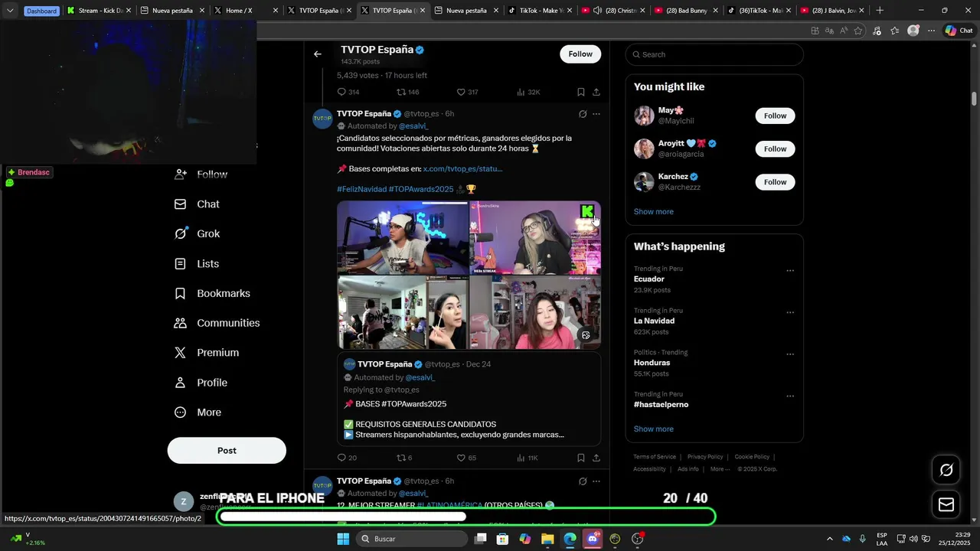Screen dimensions: 980x551
Task: View the 11K views analytics
Action: click(x=528, y=458)
